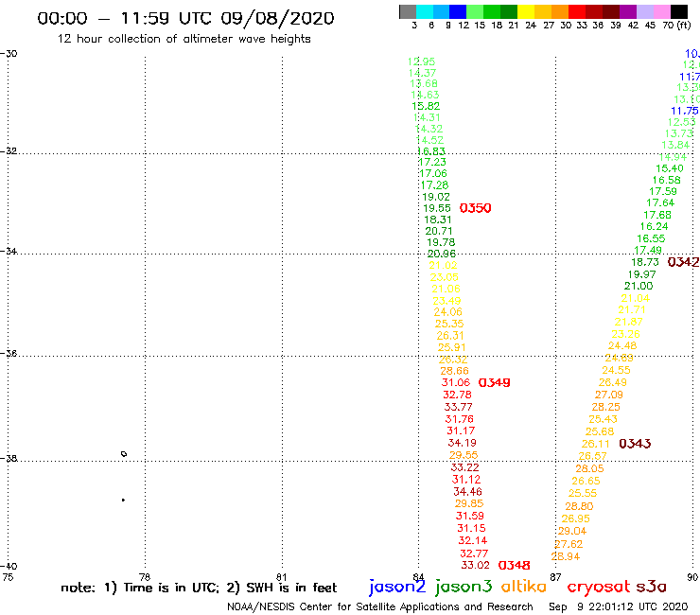The image size is (700, 615).
Task: Click the gray swatch in the color scale
Action: click(x=408, y=11)
